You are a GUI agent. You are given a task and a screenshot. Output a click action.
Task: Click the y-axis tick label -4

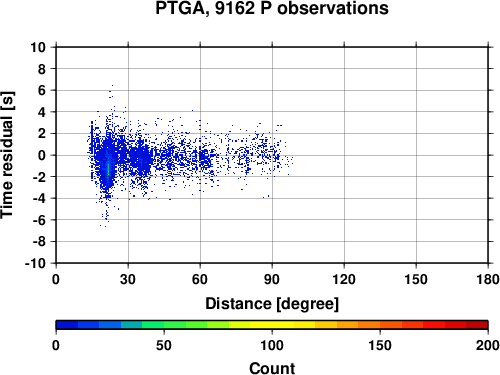pos(39,198)
